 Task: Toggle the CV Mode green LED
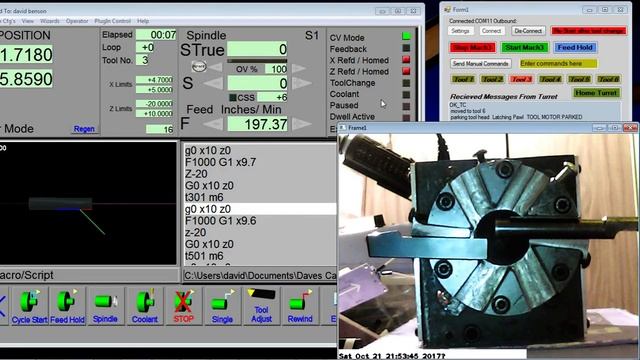point(406,36)
